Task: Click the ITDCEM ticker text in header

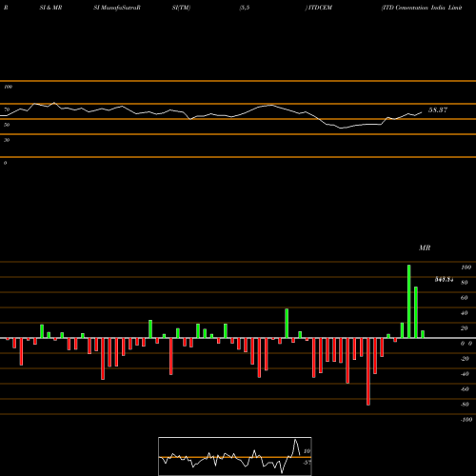Action: [320, 8]
